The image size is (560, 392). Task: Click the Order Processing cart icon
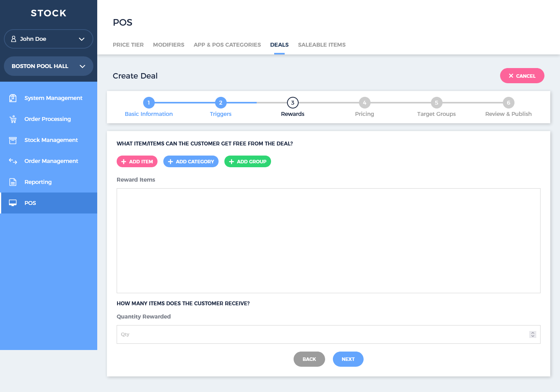click(x=13, y=119)
